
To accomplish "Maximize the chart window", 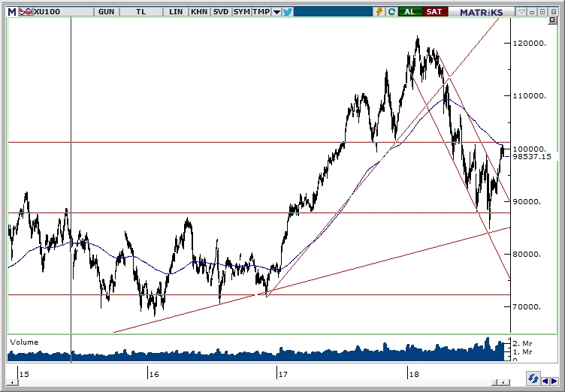I will 542,12.
